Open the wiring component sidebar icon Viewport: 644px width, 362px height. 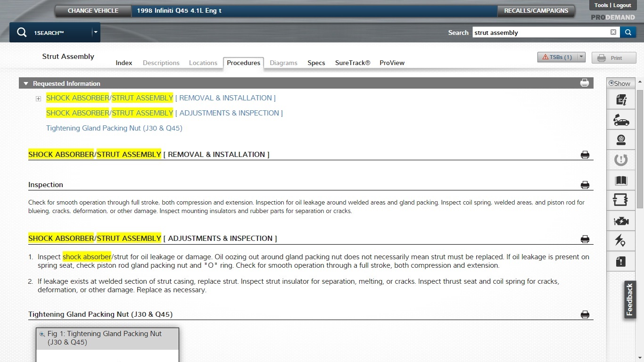point(621,200)
